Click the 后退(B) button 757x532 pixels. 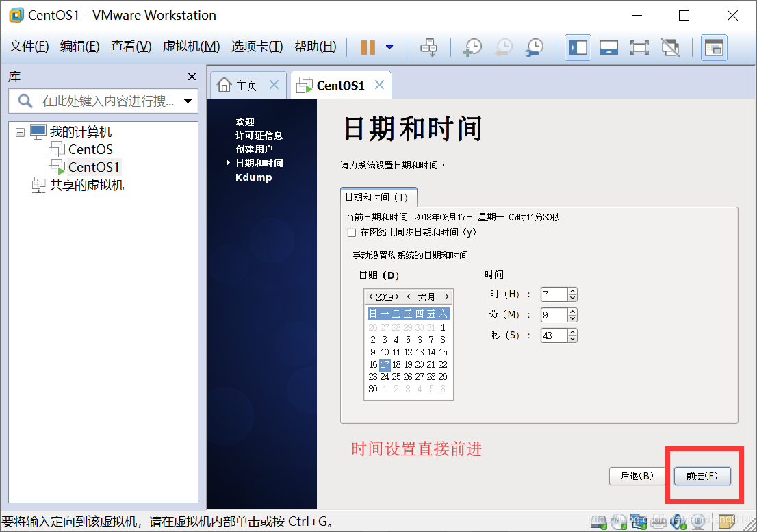[637, 476]
